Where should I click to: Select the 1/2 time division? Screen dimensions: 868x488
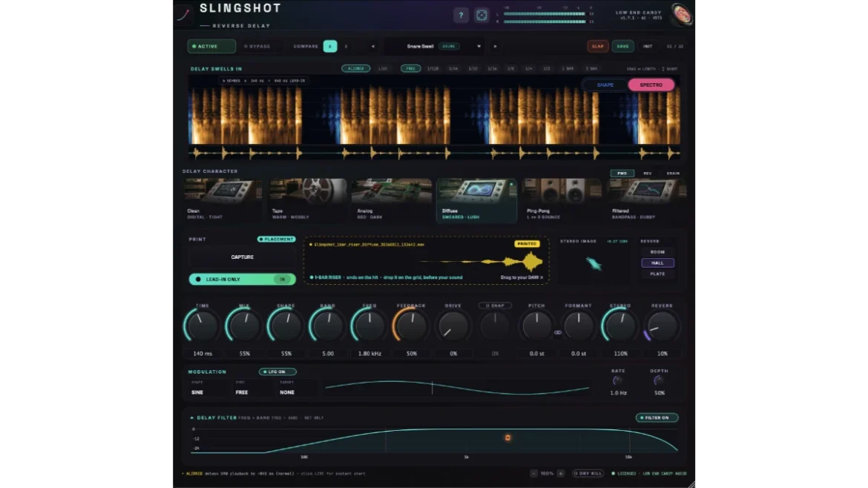point(547,69)
